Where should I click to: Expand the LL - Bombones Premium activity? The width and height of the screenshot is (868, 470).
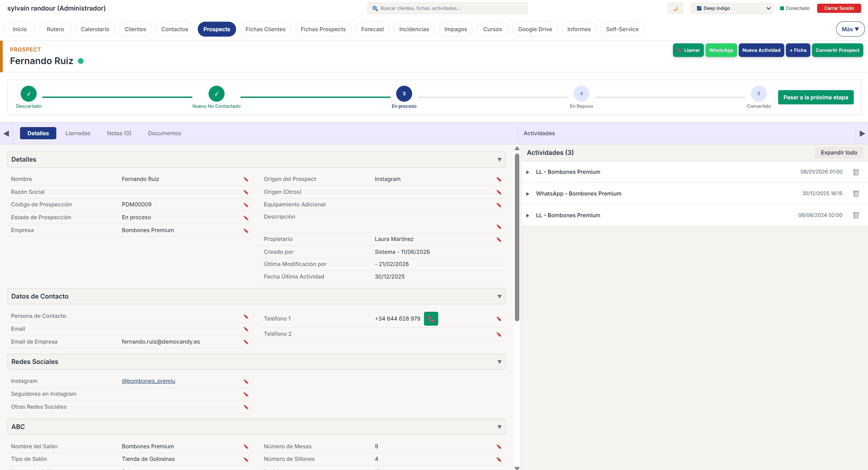tap(528, 172)
